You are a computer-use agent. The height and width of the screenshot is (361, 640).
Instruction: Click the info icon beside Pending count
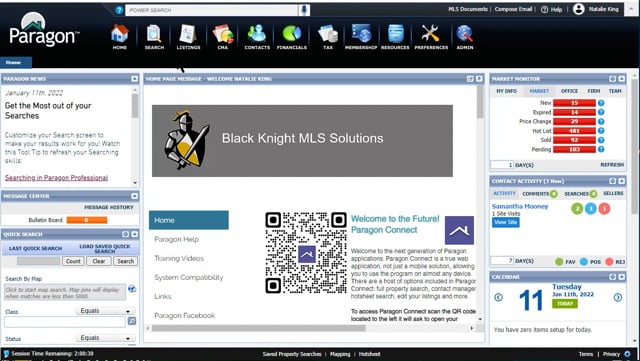[601, 149]
